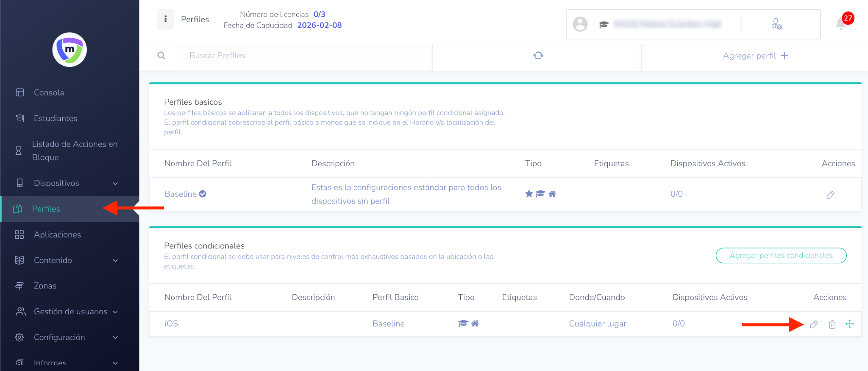
Task: Open the notifications bell
Action: pyautogui.click(x=841, y=24)
